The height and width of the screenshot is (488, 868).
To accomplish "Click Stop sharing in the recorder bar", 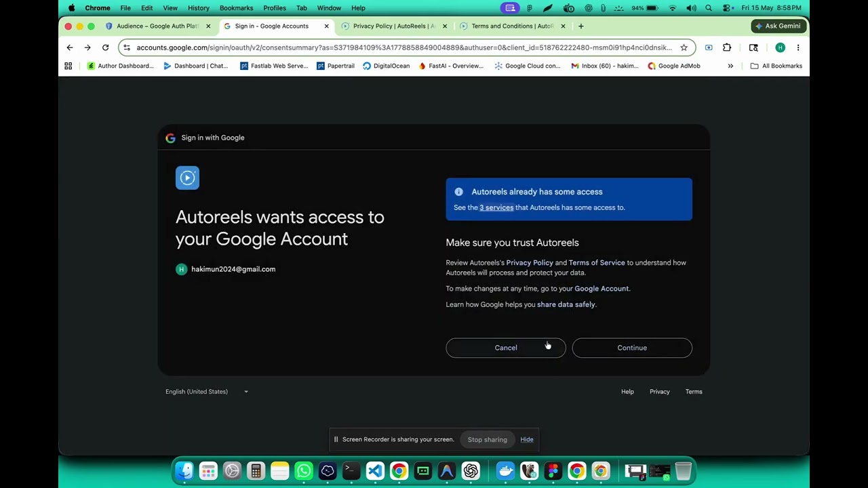I will coord(488,439).
